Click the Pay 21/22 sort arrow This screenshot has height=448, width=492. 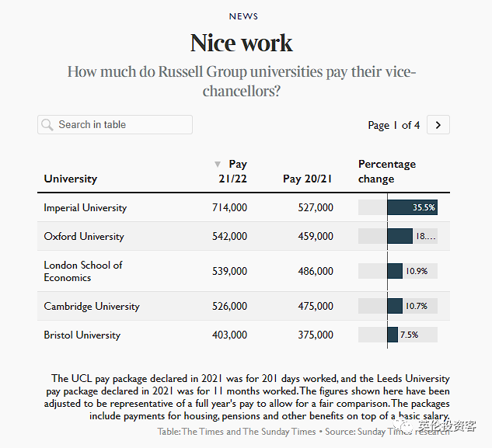pos(218,165)
